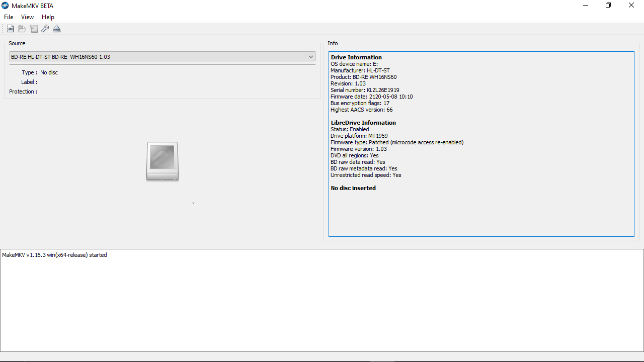Open the Help menu
644x362 pixels.
48,17
